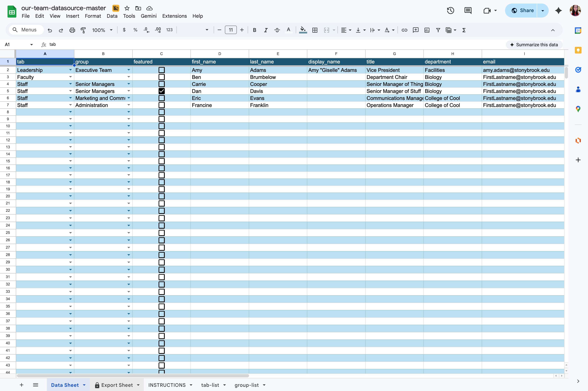Open the fill color picker
Image resolution: width=588 pixels, height=391 pixels.
pyautogui.click(x=303, y=30)
